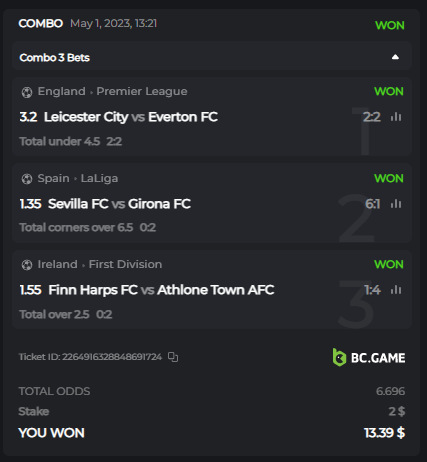Select the Combo 3 Bets header
Image resolution: width=427 pixels, height=462 pixels.
coord(212,56)
